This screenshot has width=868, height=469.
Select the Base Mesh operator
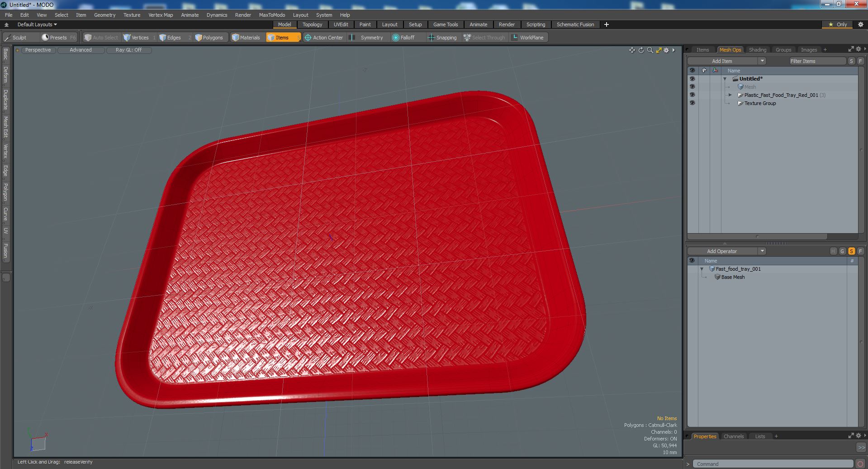(732, 277)
